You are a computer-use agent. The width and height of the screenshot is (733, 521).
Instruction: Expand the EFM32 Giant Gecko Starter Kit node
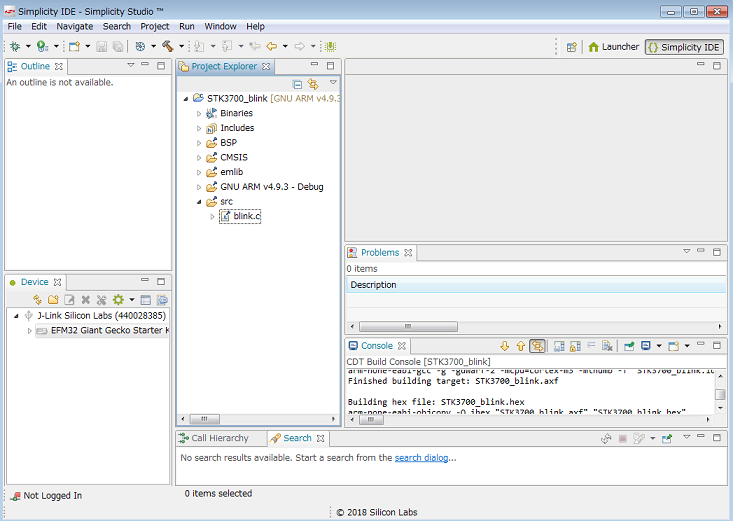click(29, 331)
